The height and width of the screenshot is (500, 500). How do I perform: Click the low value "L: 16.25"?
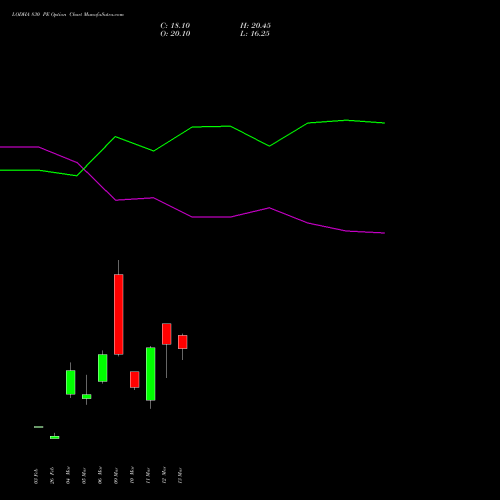click(255, 34)
